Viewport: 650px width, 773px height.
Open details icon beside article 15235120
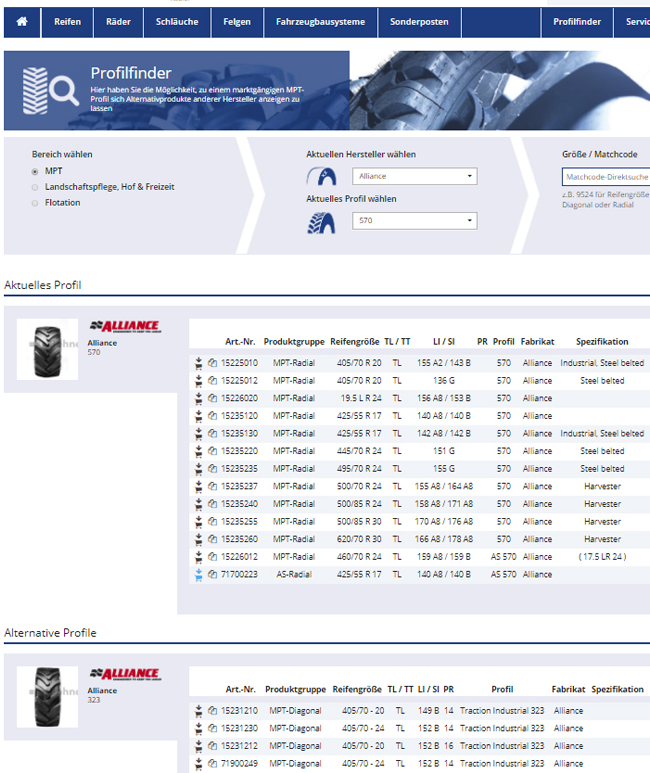[212, 416]
